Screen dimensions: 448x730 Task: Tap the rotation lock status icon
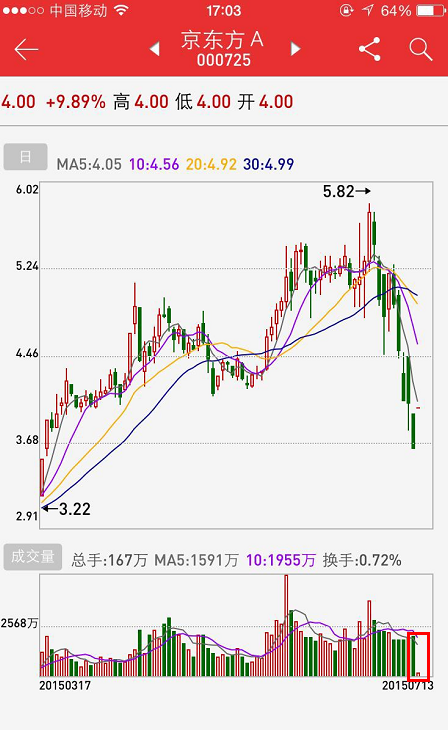(346, 10)
